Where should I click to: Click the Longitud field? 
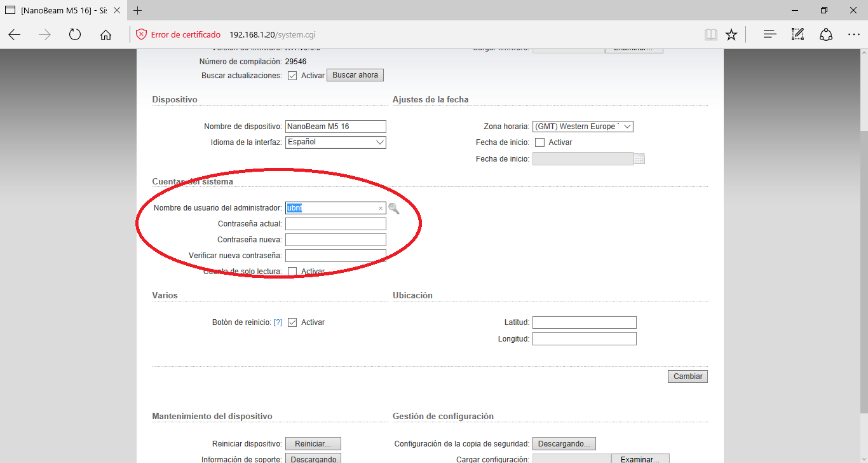(585, 339)
